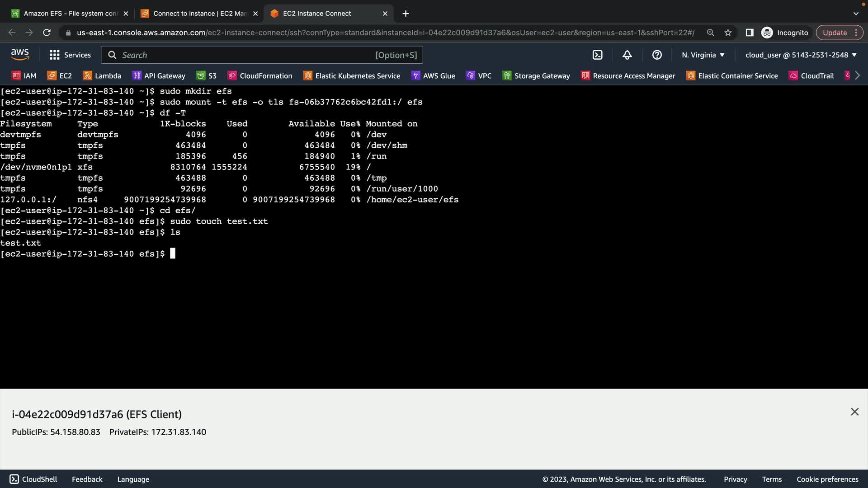Open the help question mark icon
This screenshot has height=488, width=868.
coord(657,55)
